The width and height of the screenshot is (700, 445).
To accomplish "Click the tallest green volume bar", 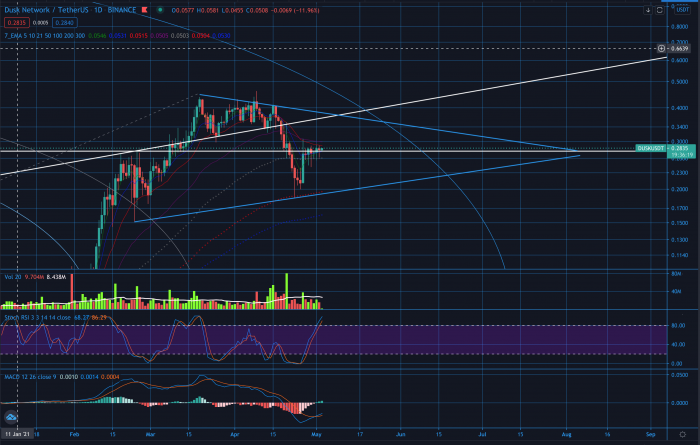I will coord(287,292).
